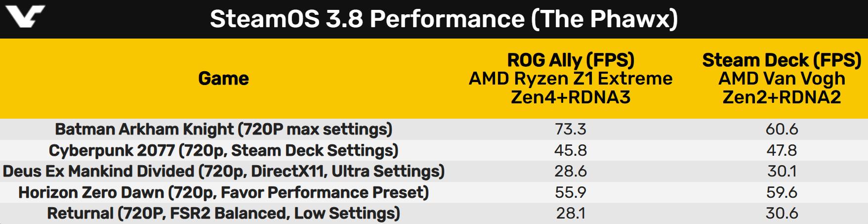Click the 73.3 ROG Ally Batman value
The image size is (868, 224).
(x=571, y=130)
